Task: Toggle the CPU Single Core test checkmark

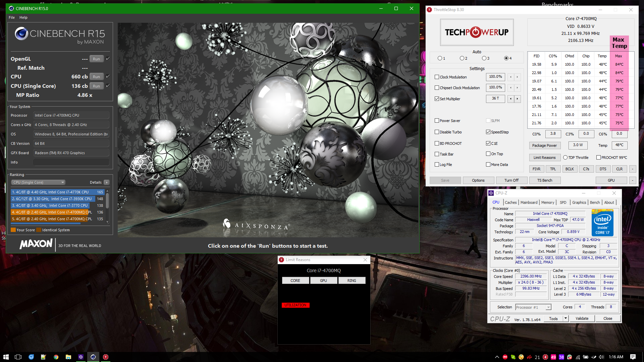Action: pyautogui.click(x=108, y=86)
